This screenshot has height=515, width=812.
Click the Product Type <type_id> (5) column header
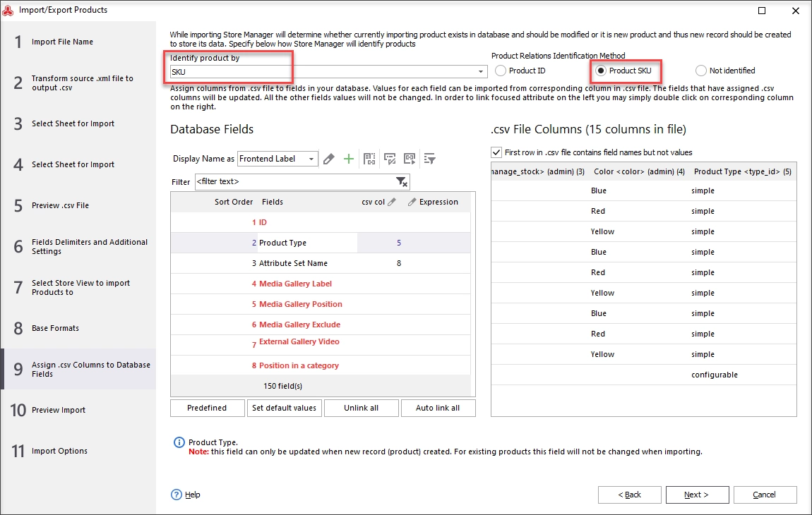coord(743,171)
